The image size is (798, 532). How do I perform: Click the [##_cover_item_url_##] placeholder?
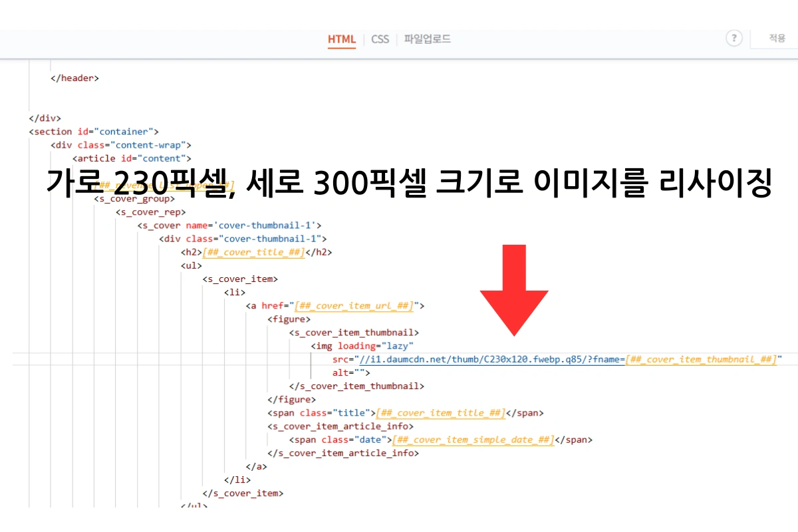[353, 305]
